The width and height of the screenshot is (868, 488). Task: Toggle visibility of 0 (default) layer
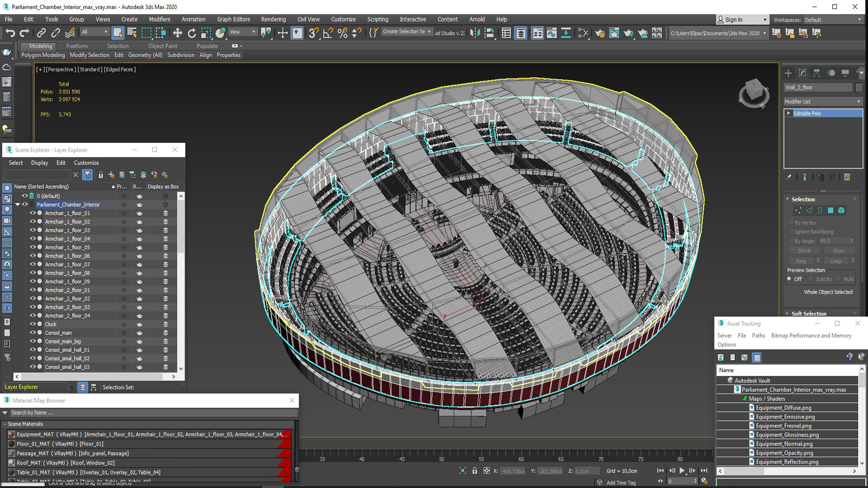click(x=25, y=196)
